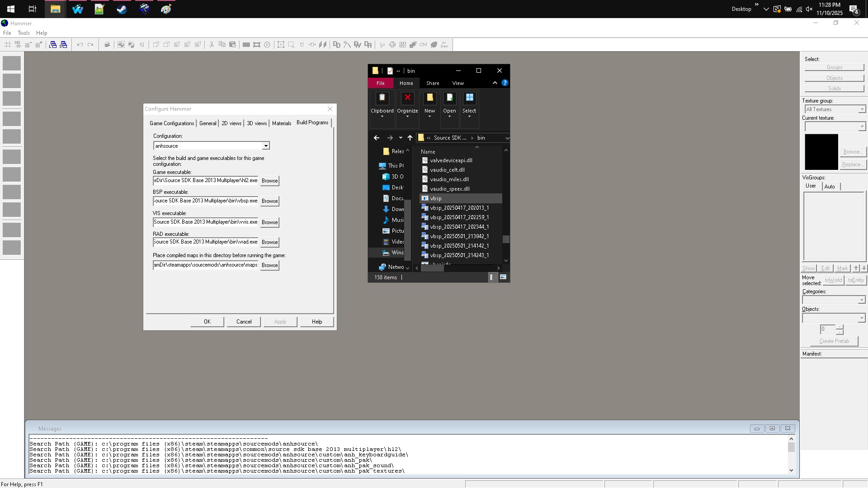
Task: Open Explorer recent locations dropdown
Action: (x=401, y=138)
